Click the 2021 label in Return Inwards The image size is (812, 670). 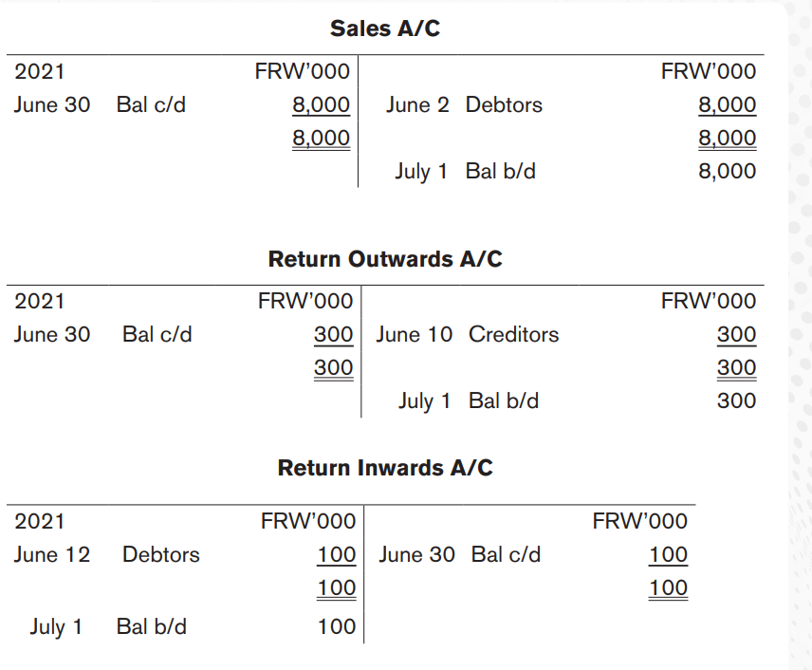[39, 521]
